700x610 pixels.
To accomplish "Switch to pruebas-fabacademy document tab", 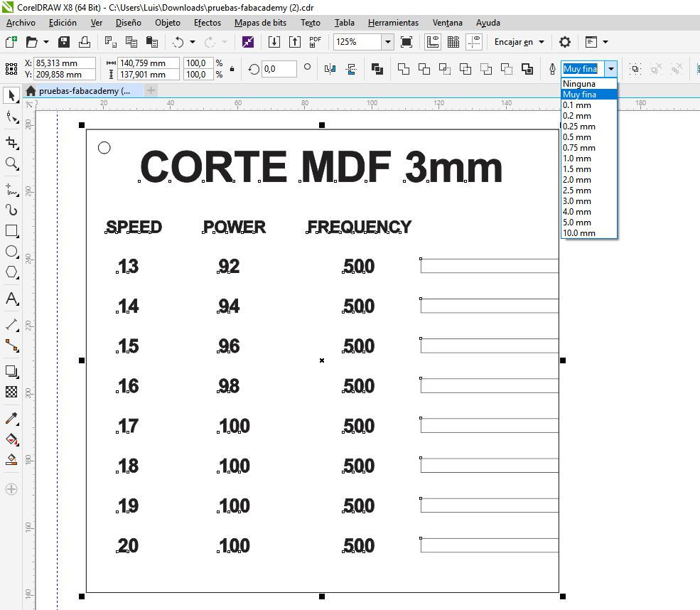I will pos(85,91).
